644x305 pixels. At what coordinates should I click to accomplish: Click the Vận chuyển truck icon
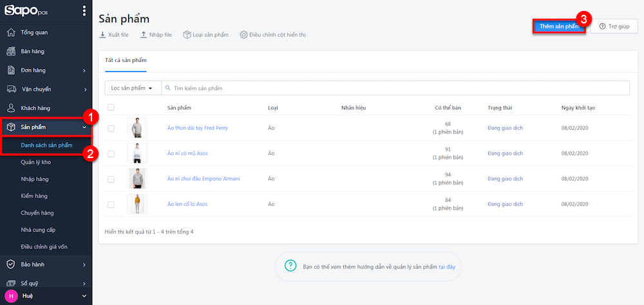click(x=11, y=89)
